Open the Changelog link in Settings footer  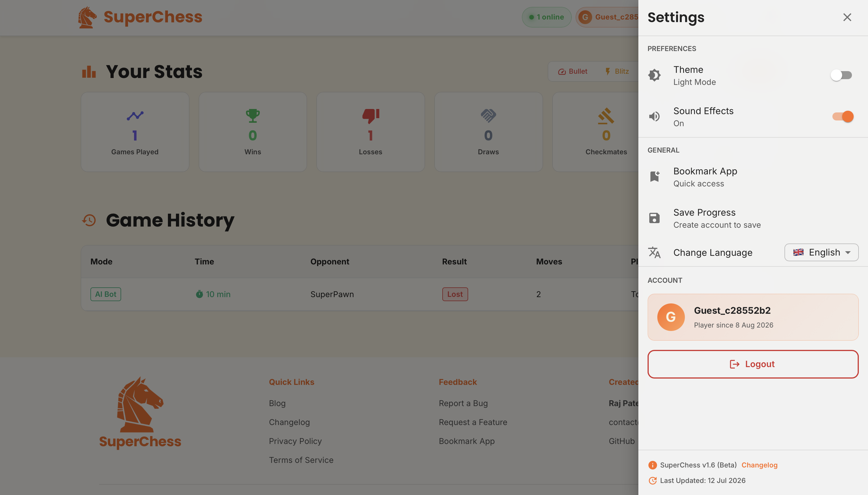tap(759, 465)
